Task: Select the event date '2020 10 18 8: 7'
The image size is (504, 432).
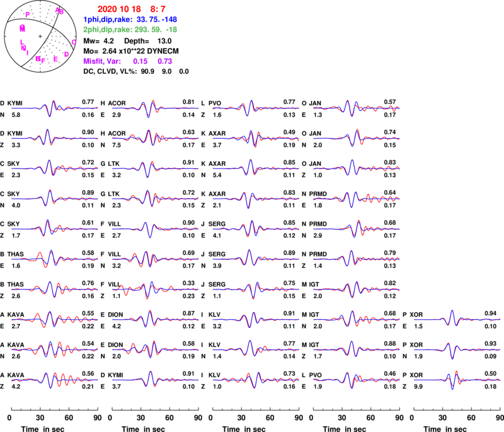Action: click(132, 9)
